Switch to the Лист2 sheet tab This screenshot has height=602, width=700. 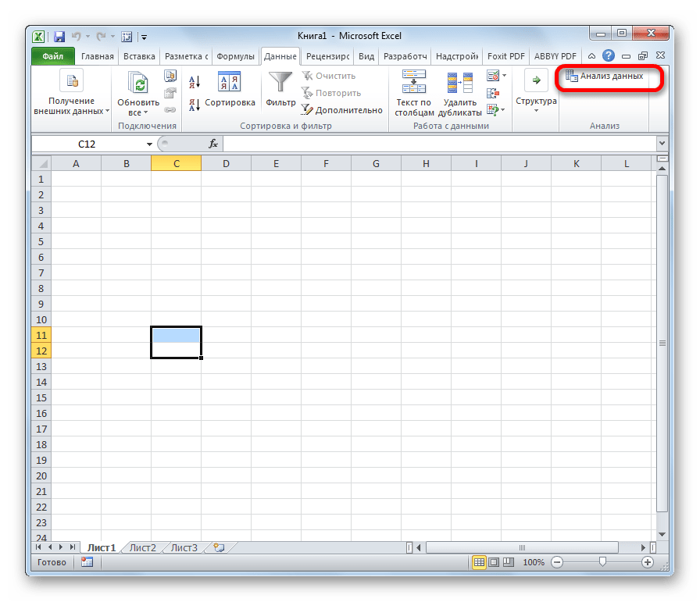(x=143, y=547)
